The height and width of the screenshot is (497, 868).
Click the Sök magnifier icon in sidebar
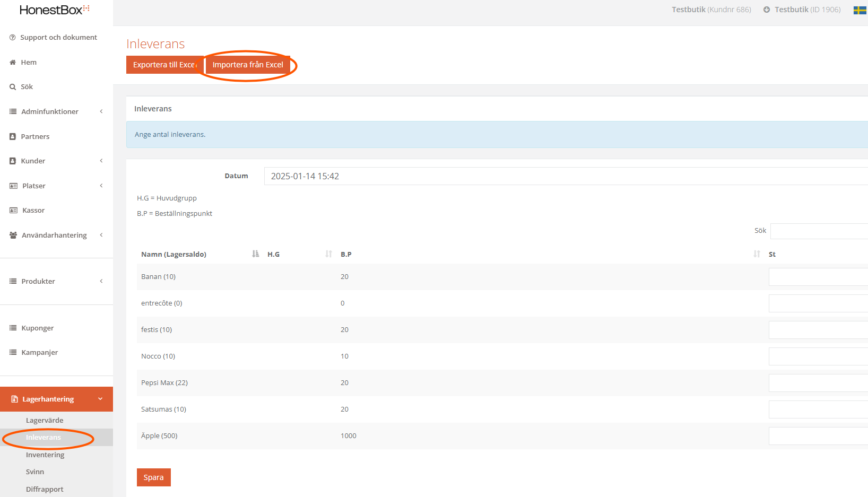coord(13,87)
